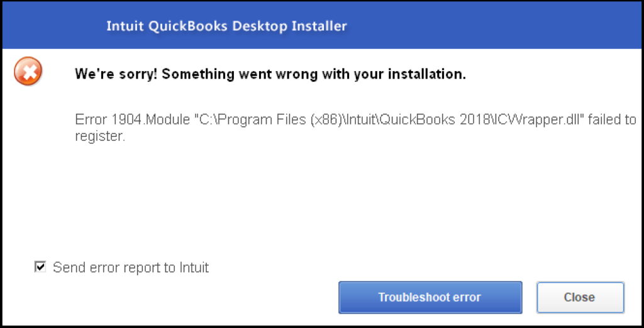The width and height of the screenshot is (644, 328).
Task: Uncheck Send error report to Intuit
Action: pyautogui.click(x=40, y=268)
